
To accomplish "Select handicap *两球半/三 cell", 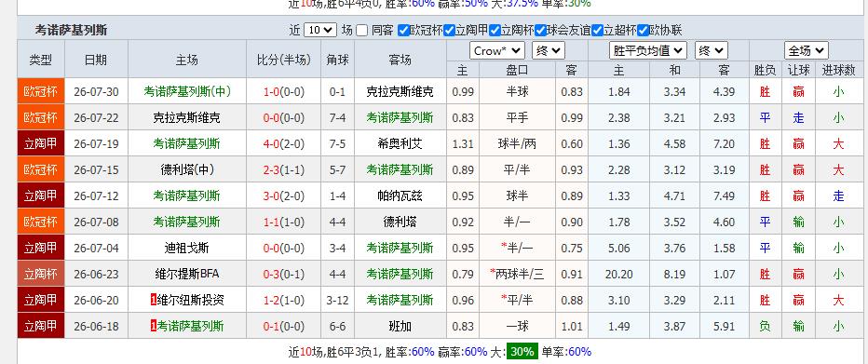I will [517, 274].
